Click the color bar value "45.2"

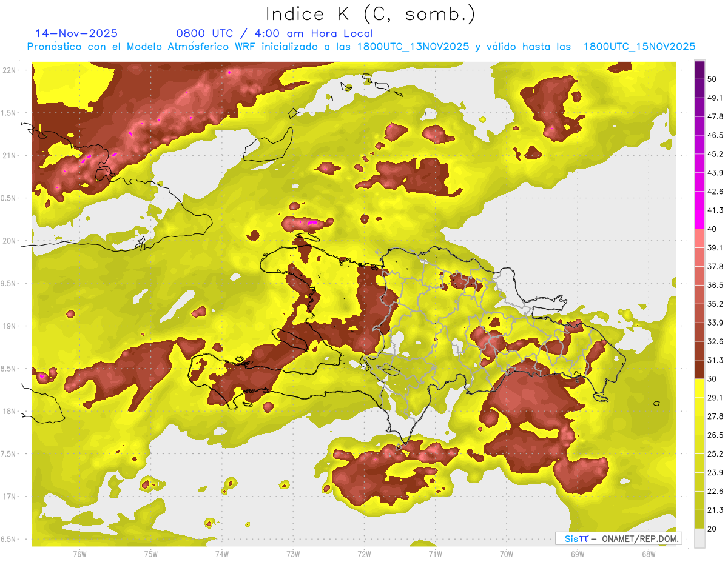(715, 154)
